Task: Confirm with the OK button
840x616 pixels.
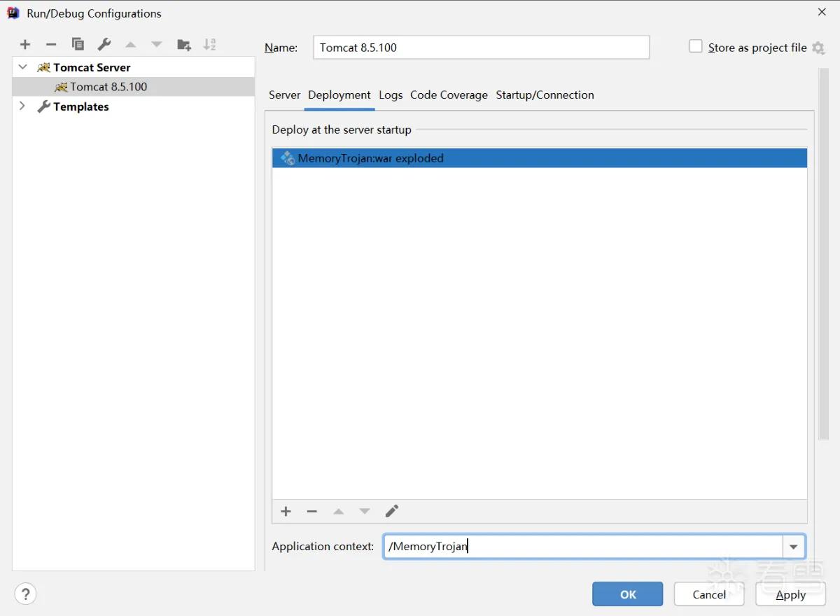Action: pos(628,594)
